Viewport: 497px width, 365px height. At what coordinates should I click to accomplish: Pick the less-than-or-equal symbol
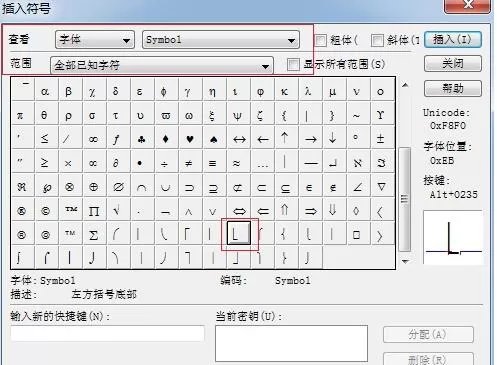pos(47,138)
